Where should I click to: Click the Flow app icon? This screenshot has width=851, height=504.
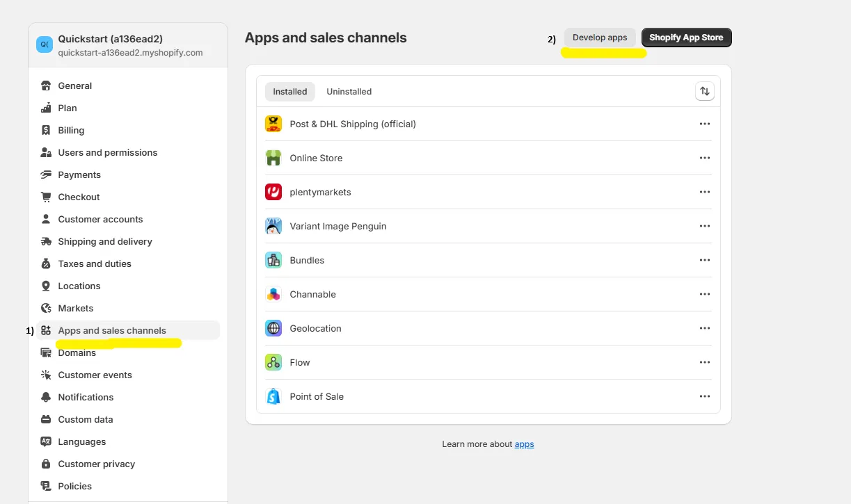[273, 362]
